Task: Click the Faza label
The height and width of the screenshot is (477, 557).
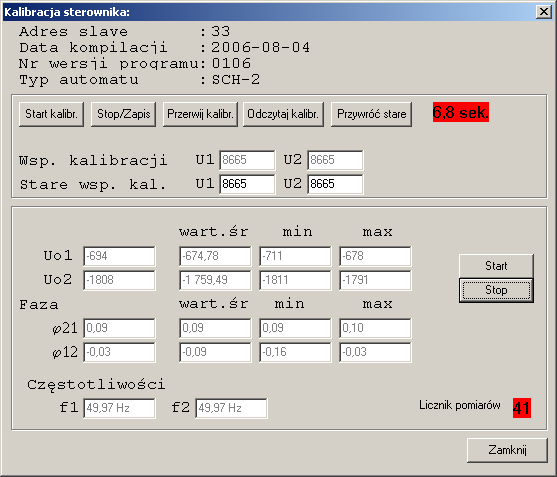Action: [x=39, y=305]
